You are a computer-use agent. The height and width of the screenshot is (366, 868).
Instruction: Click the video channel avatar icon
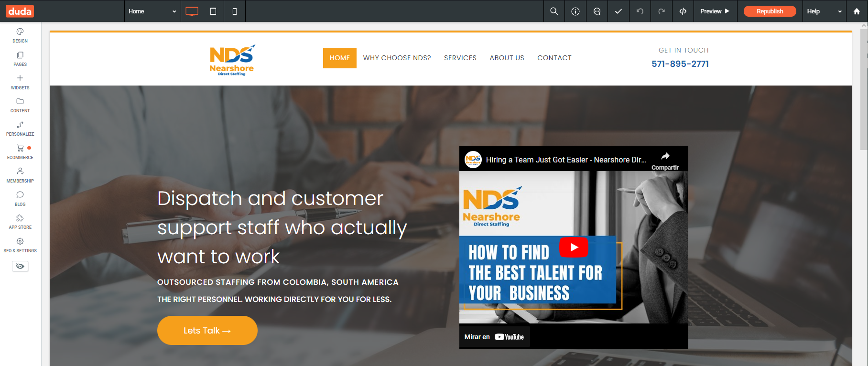click(473, 160)
